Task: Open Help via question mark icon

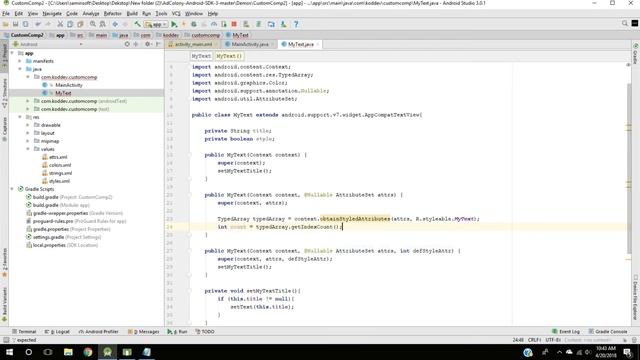Action: point(296,24)
